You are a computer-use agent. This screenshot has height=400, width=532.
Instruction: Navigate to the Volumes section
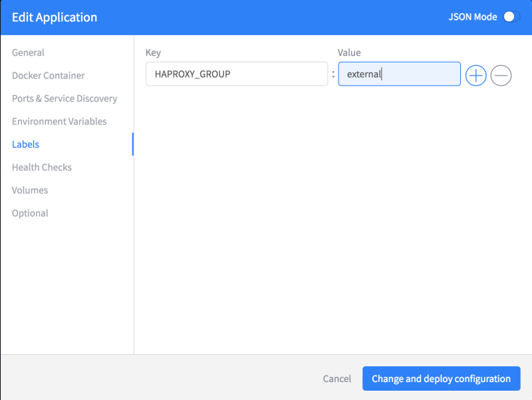30,190
